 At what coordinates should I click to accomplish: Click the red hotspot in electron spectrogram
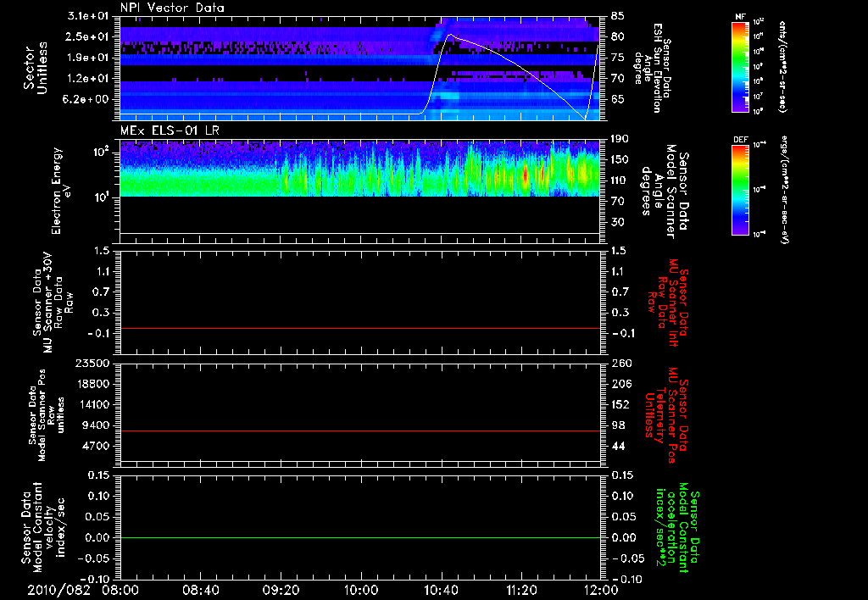[526, 175]
